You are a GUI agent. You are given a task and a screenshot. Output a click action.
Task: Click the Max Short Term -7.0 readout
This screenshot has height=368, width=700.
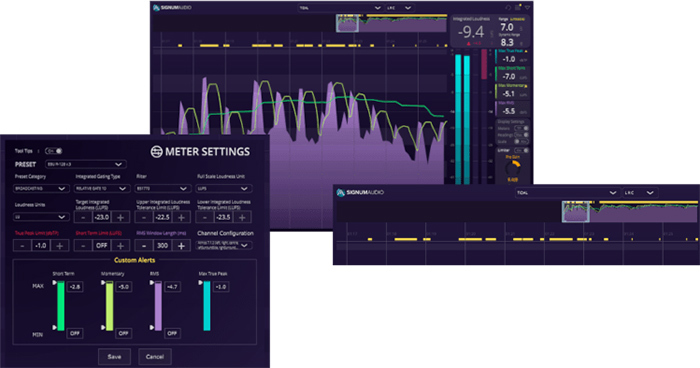point(509,77)
